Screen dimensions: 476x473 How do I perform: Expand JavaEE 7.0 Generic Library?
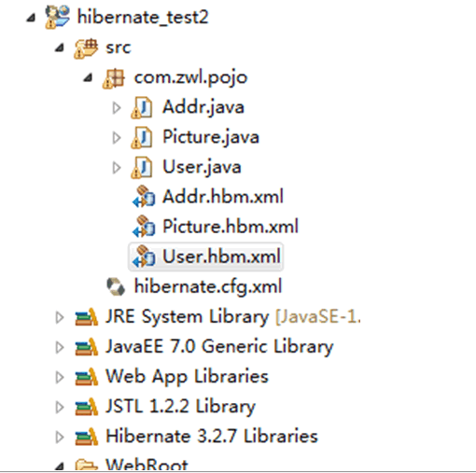pyautogui.click(x=60, y=347)
